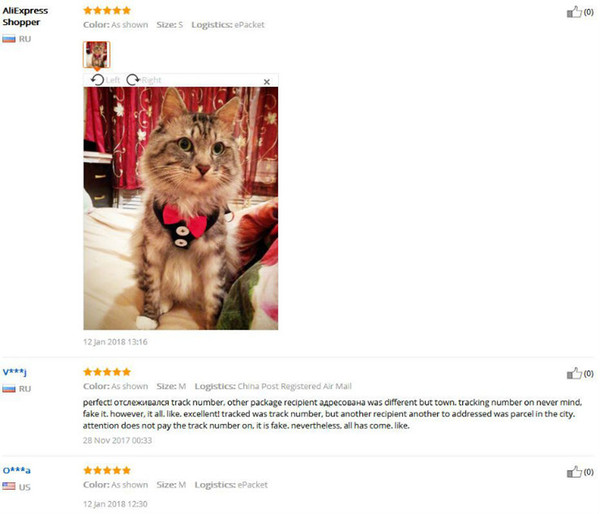
Task: Click thumbs-up on the AliExpress Shopper review
Action: [574, 12]
